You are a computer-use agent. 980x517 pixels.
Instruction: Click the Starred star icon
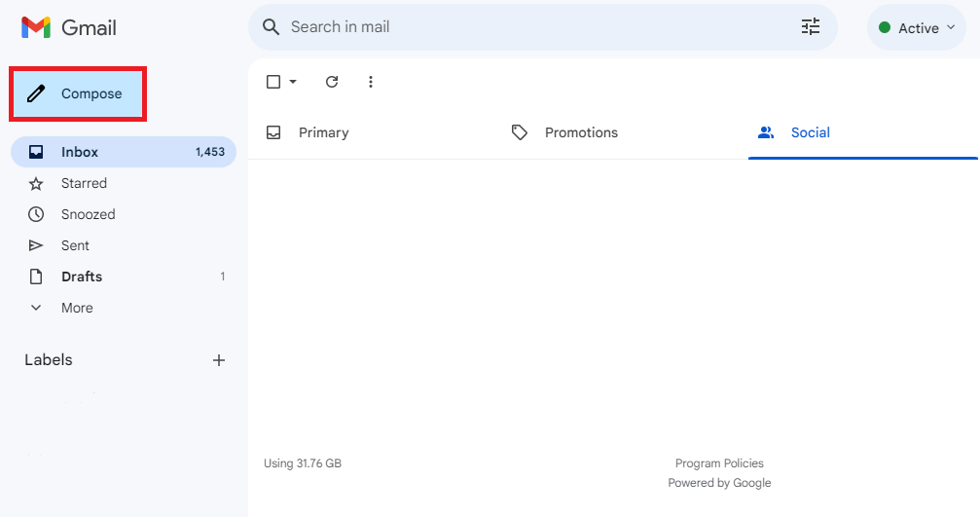pyautogui.click(x=36, y=183)
